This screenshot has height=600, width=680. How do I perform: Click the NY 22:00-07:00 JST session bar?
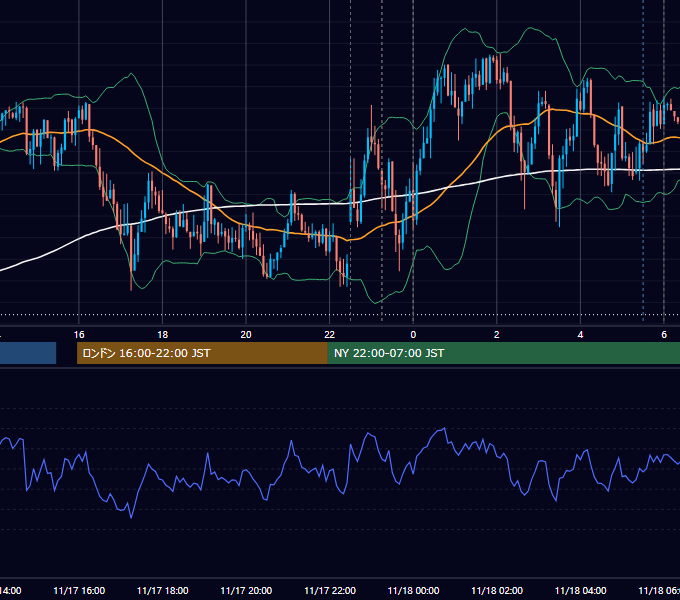tap(503, 353)
